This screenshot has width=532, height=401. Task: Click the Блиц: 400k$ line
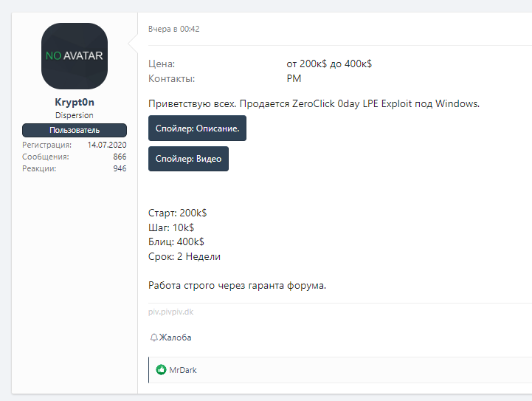(x=176, y=241)
